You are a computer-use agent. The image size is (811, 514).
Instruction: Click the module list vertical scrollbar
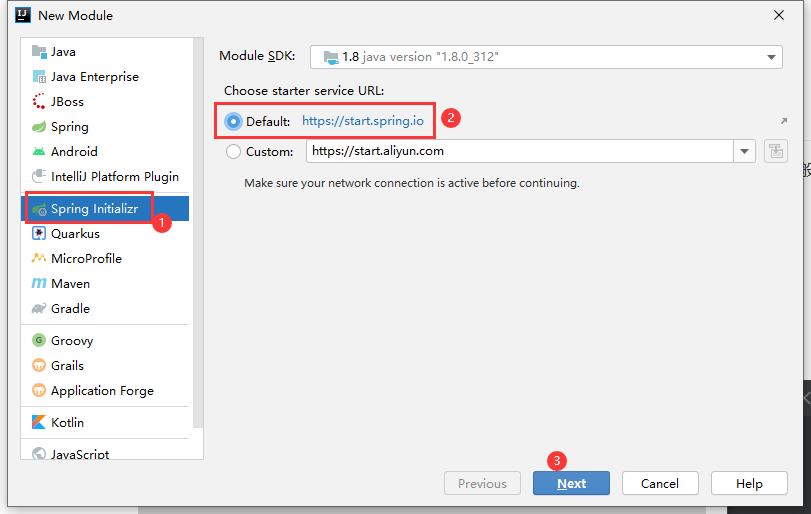198,233
